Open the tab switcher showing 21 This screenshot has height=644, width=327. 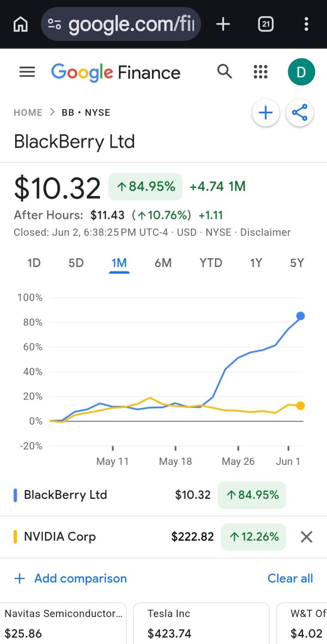[x=265, y=24]
